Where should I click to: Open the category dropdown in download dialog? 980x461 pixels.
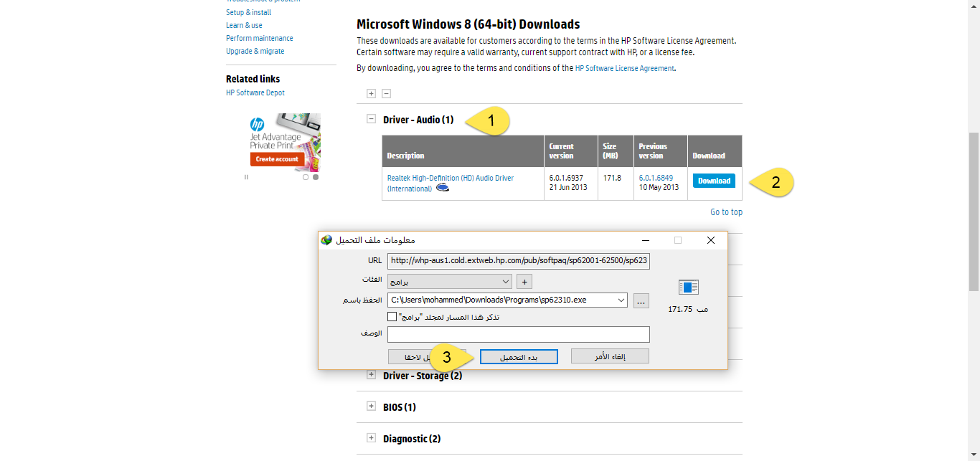[x=506, y=282]
